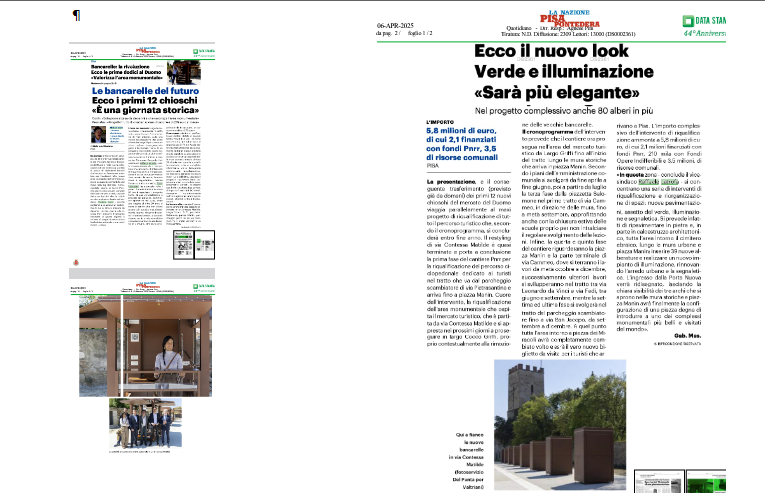Click the bold paragraph opener "La presentazione"
Screen dimensions: 765x498
coord(451,181)
